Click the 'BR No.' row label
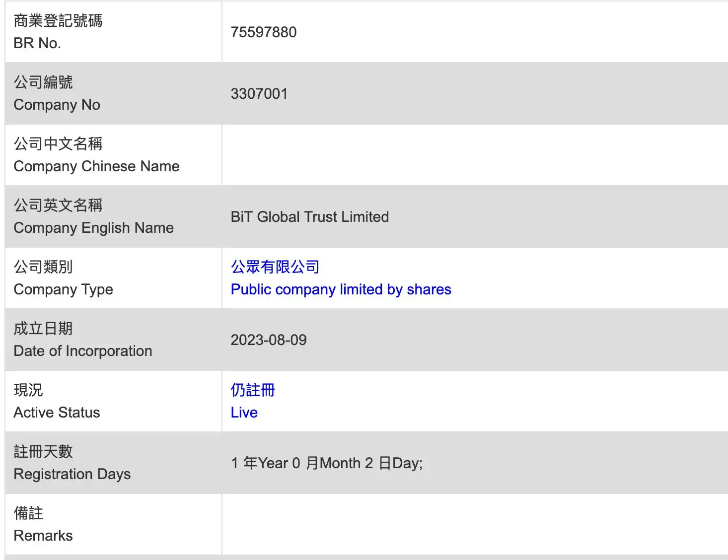728x560 pixels. point(37,43)
